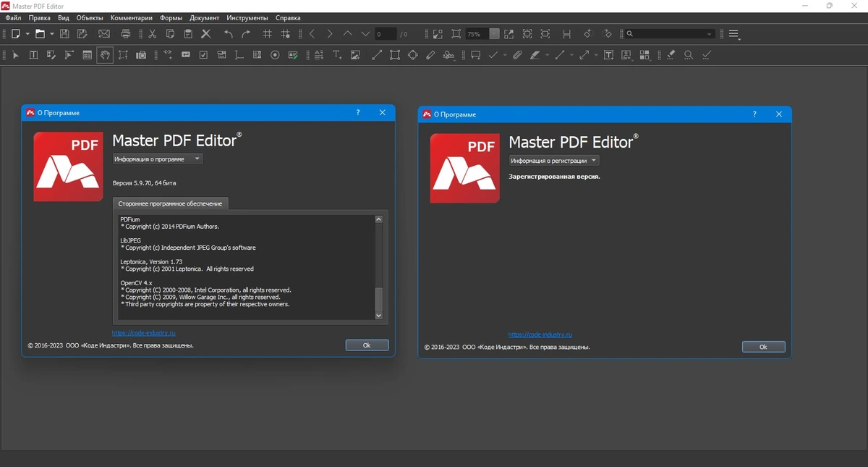Viewport: 868px width, 467px height.
Task: Select the Edit Document arrow tool
Action: click(16, 55)
